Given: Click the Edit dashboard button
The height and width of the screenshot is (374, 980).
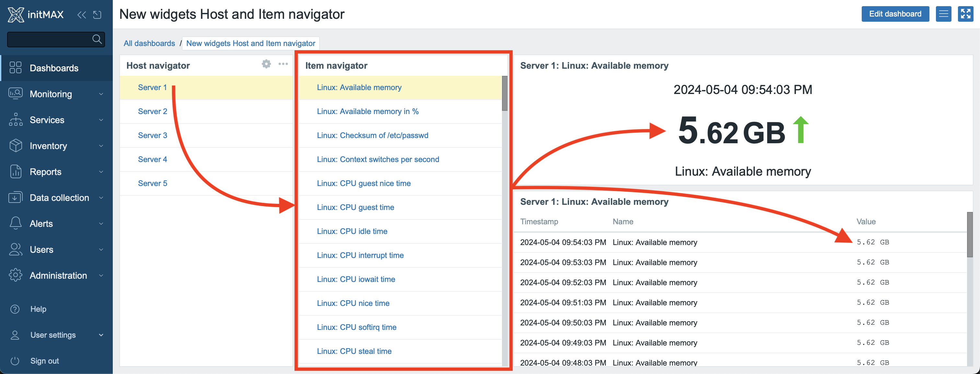Looking at the screenshot, I should [895, 14].
